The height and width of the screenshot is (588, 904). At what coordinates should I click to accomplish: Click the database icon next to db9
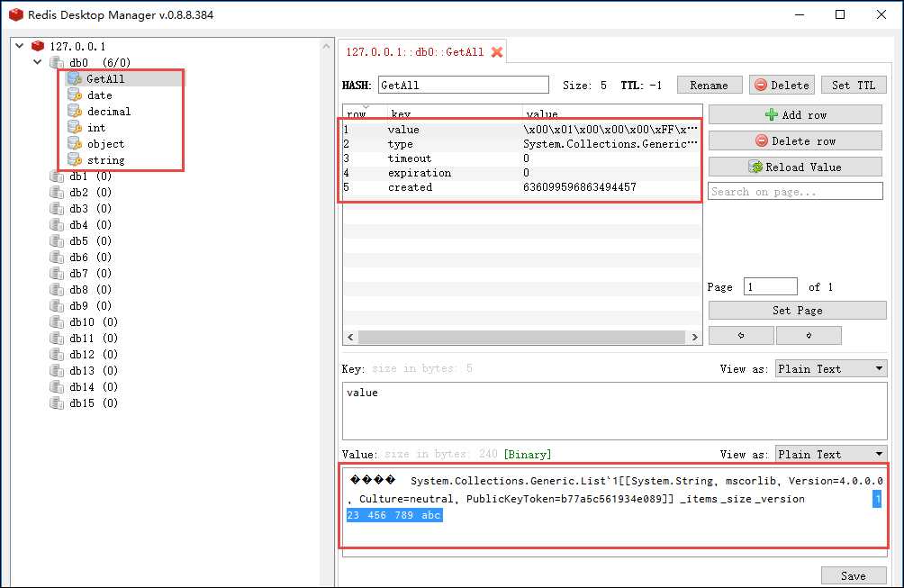tap(57, 305)
